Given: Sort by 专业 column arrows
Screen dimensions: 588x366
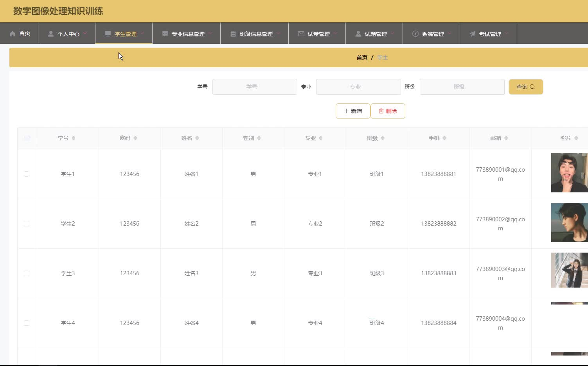Looking at the screenshot, I should [321, 138].
